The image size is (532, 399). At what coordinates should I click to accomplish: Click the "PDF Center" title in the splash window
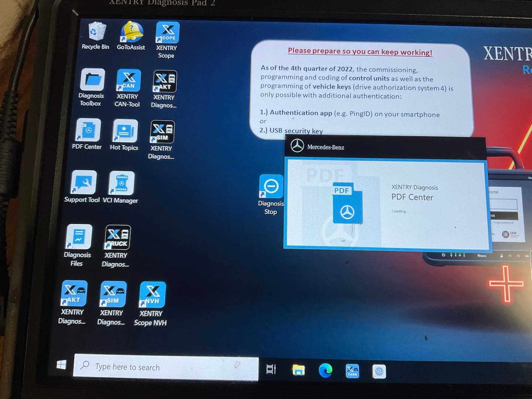[x=412, y=197]
